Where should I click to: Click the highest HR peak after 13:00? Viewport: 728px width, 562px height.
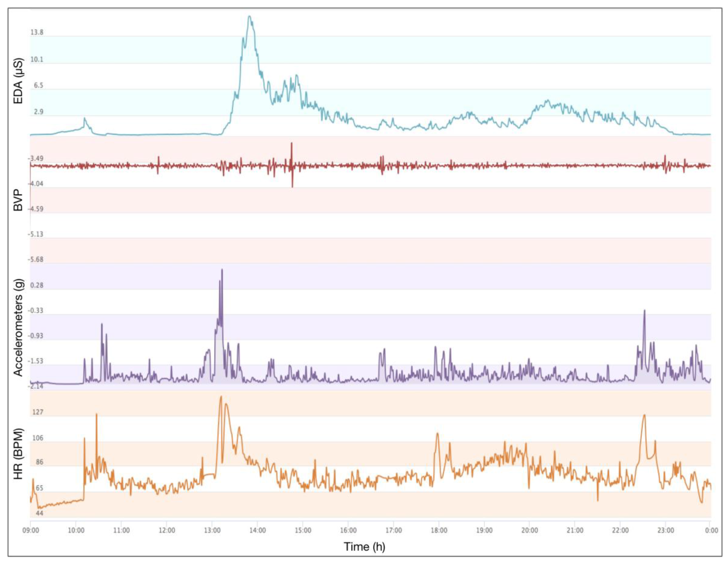[221, 397]
